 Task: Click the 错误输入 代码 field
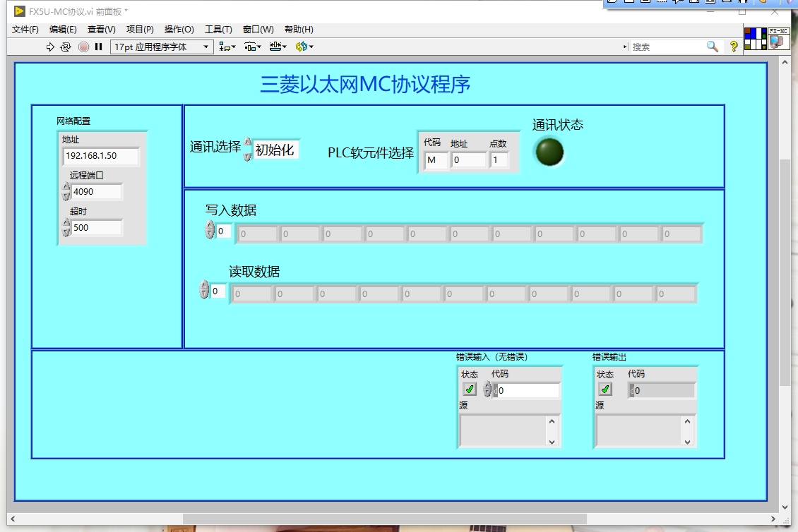coord(528,391)
